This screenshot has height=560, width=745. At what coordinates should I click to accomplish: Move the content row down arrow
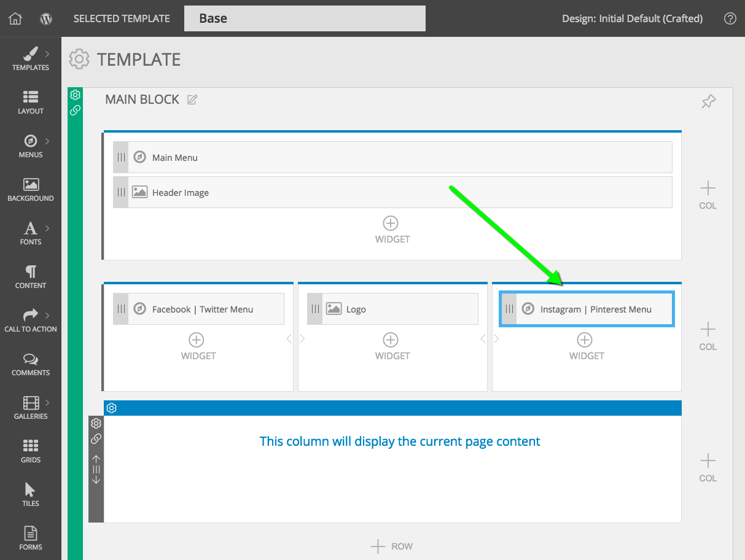tap(96, 480)
